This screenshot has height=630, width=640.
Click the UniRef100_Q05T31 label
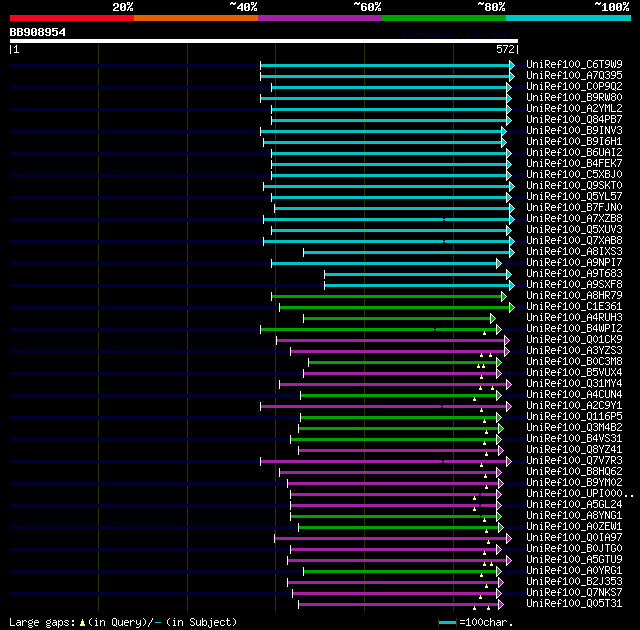pos(574,604)
